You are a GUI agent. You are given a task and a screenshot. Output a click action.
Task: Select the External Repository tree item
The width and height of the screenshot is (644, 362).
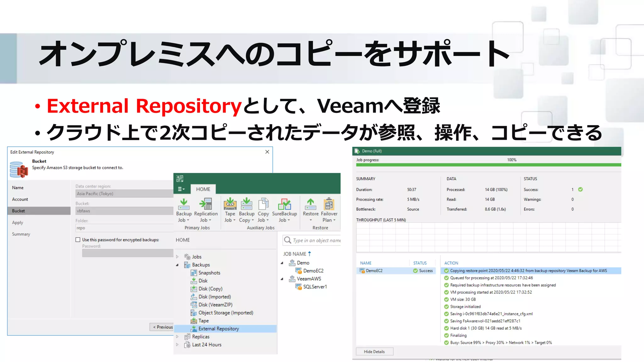[x=225, y=329]
